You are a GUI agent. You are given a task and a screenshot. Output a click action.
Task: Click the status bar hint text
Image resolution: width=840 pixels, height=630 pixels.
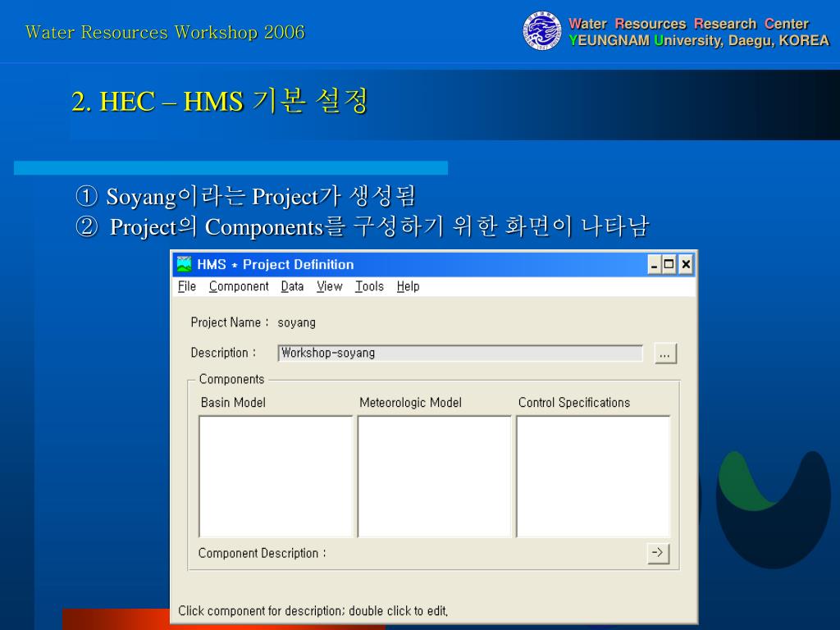point(313,610)
